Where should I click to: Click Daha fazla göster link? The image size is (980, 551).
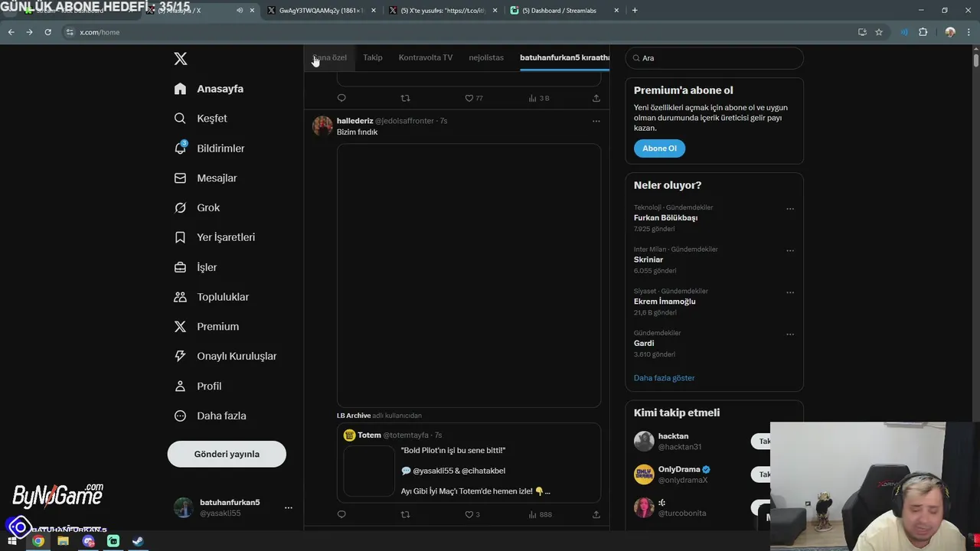pyautogui.click(x=664, y=378)
